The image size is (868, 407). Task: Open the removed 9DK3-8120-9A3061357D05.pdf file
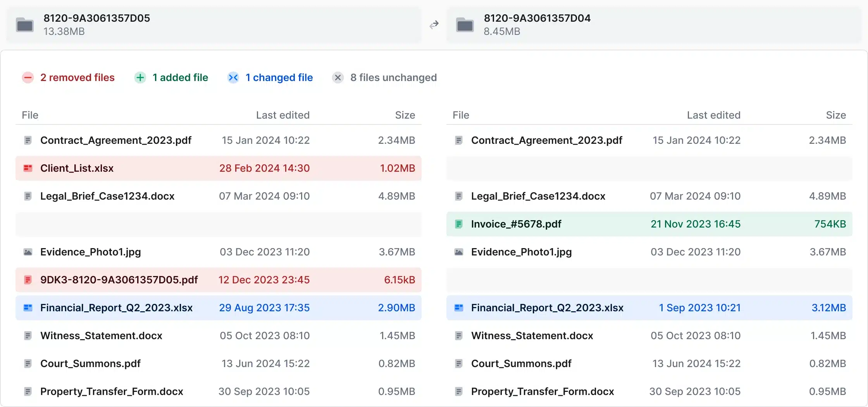pos(119,280)
